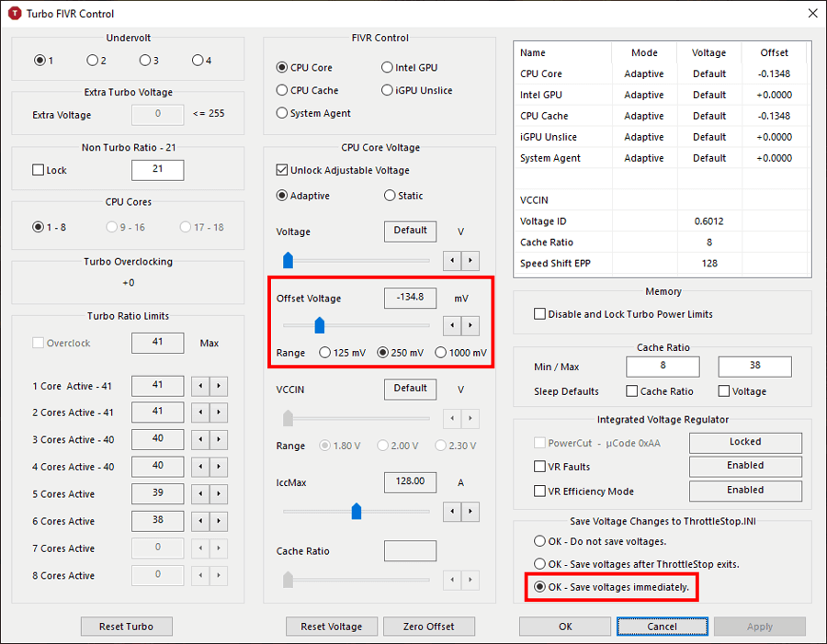
Task: Click CPU Core row in voltage table
Action: [662, 73]
